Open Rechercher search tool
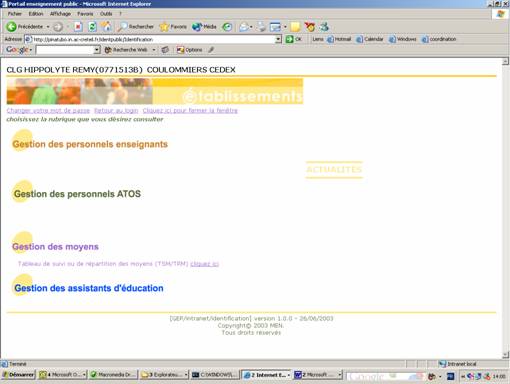 click(135, 27)
